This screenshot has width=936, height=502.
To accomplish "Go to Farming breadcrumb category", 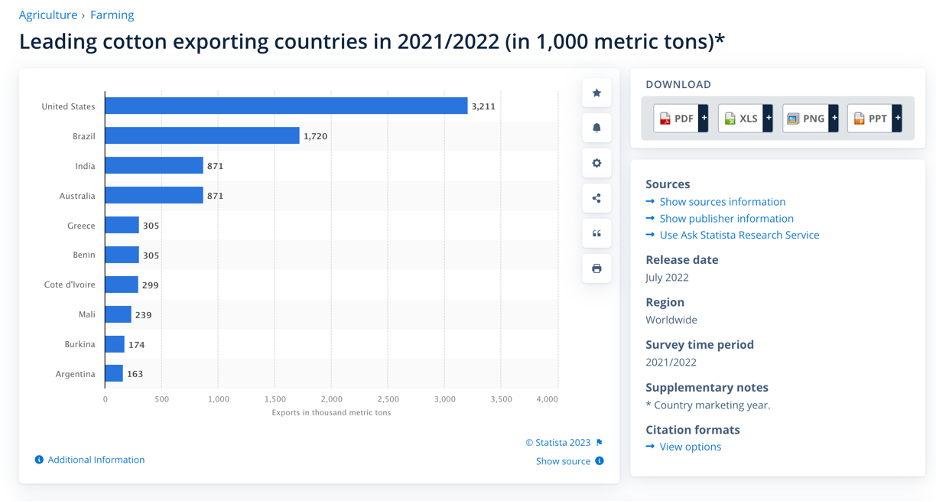I will [x=112, y=15].
